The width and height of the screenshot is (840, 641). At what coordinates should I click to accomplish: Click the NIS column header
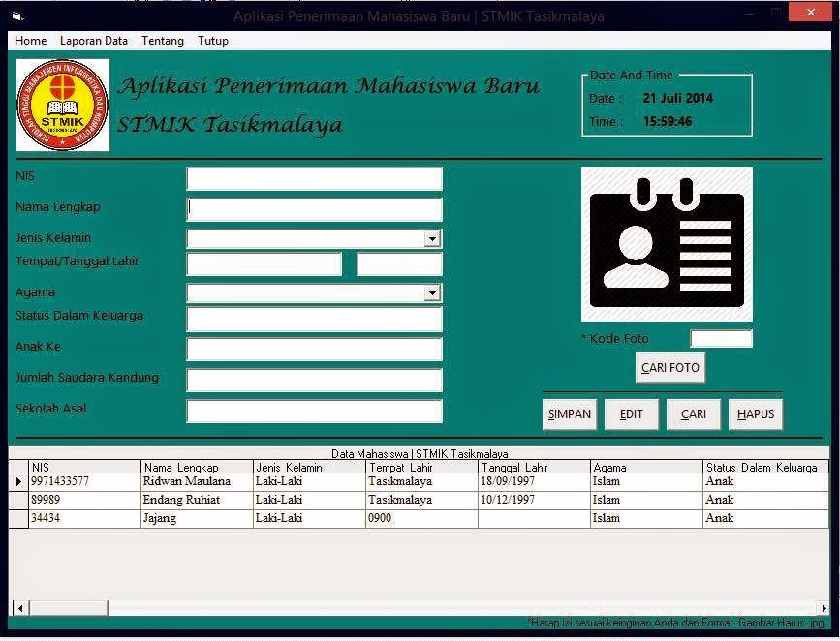84,467
